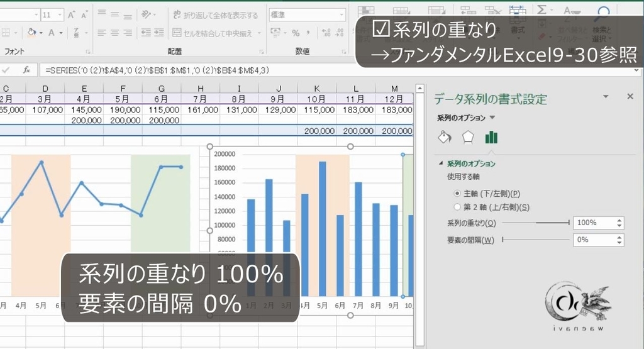The image size is (644, 349).
Task: Open the borders dropdown arrow
Action: (16, 33)
